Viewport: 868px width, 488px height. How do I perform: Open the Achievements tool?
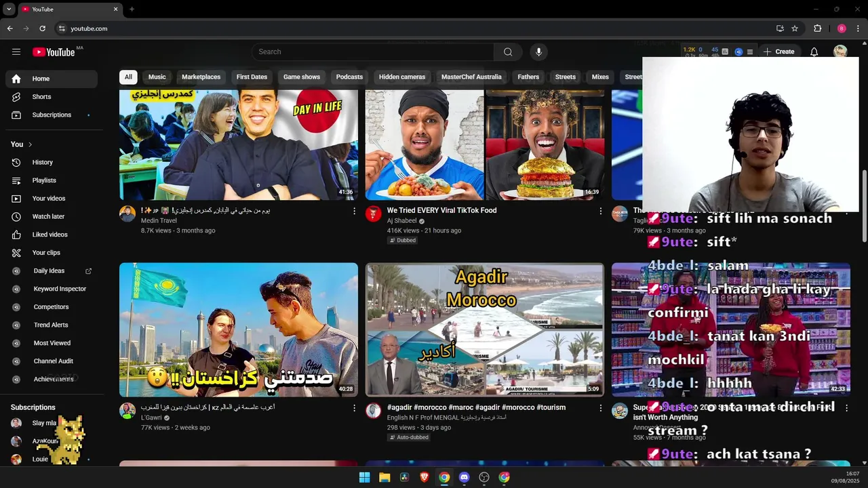click(52, 379)
